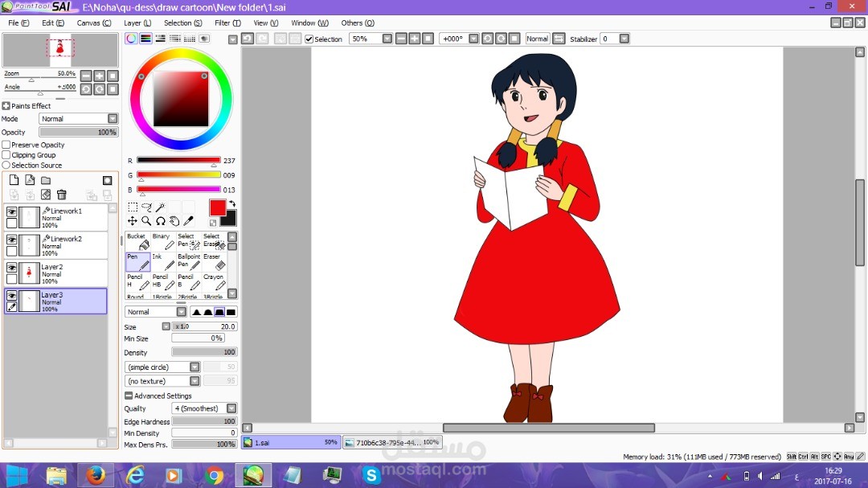
Task: Select the Ballpoint Pen tool
Action: [189, 261]
